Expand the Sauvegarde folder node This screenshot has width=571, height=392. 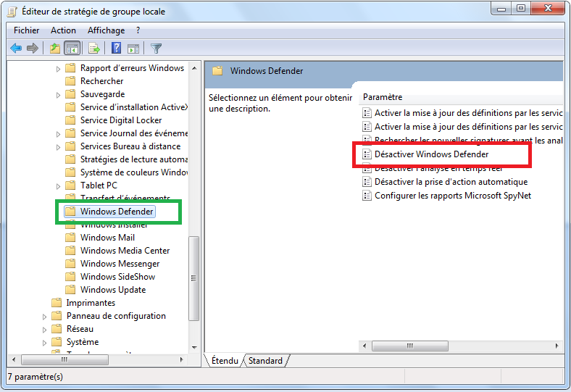click(59, 94)
